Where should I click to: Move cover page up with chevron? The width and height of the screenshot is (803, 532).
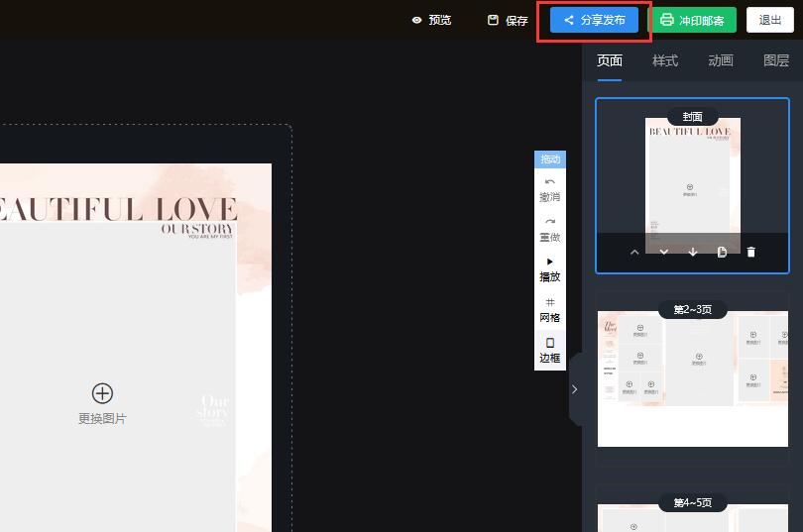click(634, 253)
